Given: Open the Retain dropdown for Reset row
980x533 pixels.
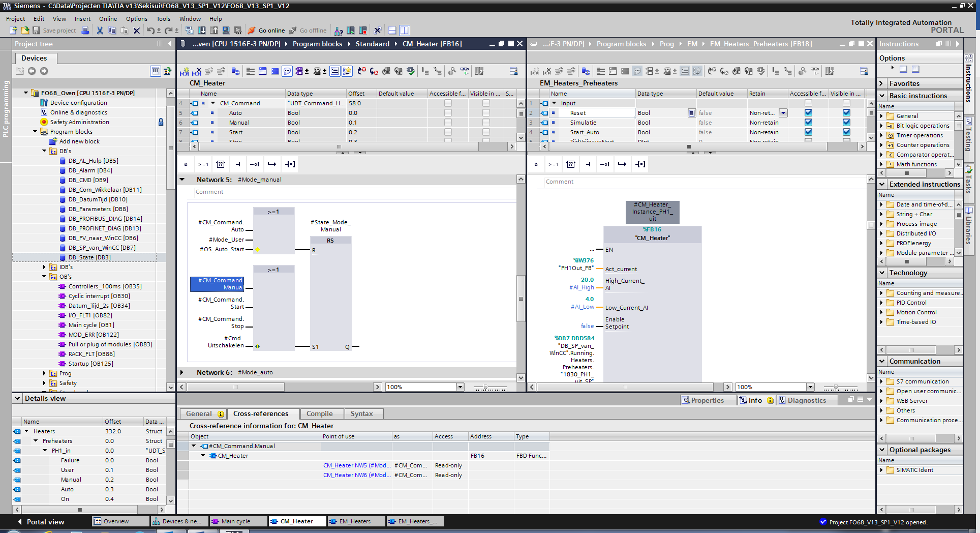Looking at the screenshot, I should coord(783,113).
